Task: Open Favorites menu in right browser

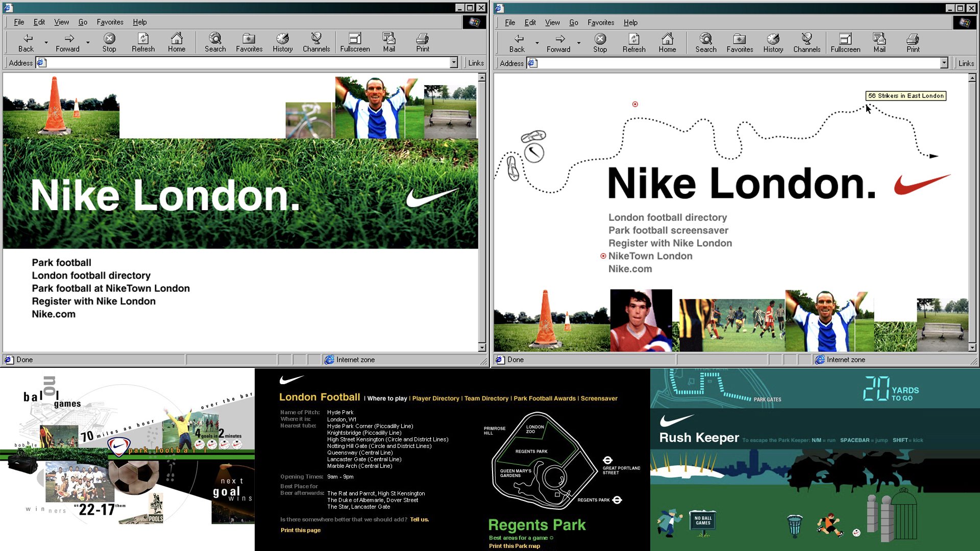Action: click(601, 22)
